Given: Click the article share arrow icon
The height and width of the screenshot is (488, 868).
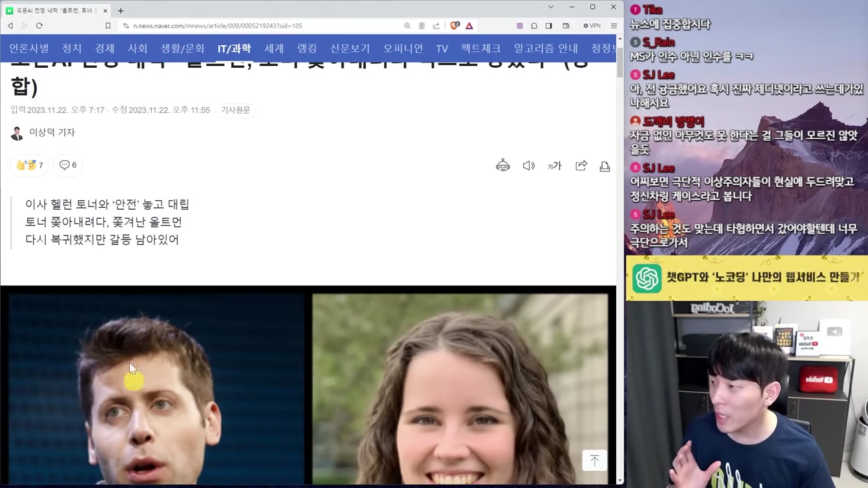Looking at the screenshot, I should point(581,166).
